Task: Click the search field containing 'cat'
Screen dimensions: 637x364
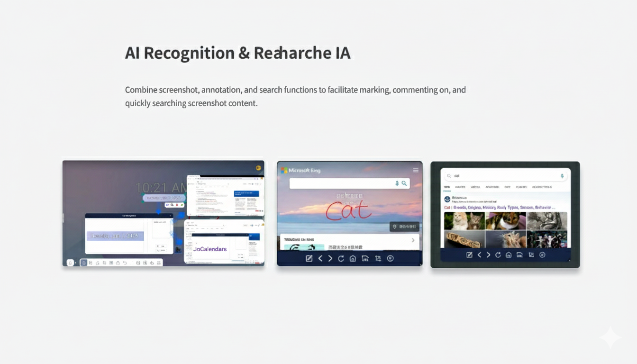Action: [502, 176]
